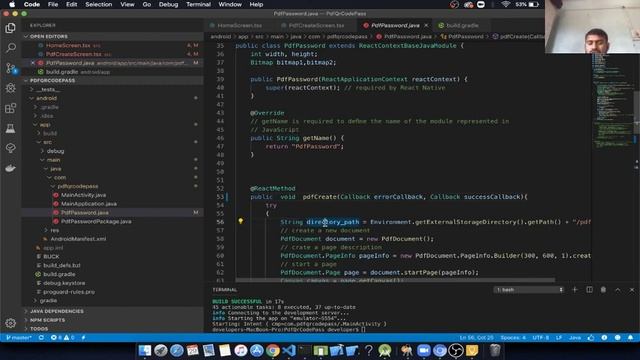Open the Docker whale view
This screenshot has height=360, width=640.
(11, 168)
